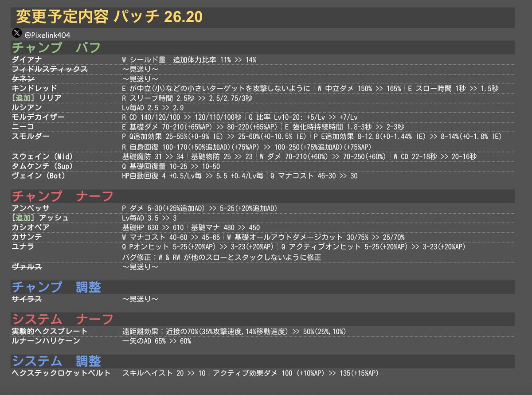Click スモルダー's R 自身回復 change text
Viewport: 532px width, 395px height.
click(x=246, y=147)
